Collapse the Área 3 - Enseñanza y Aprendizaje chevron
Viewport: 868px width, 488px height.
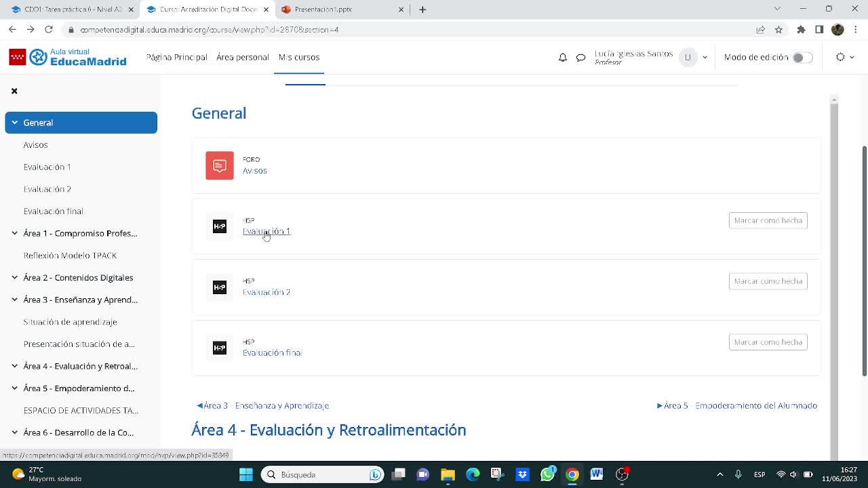(x=14, y=300)
